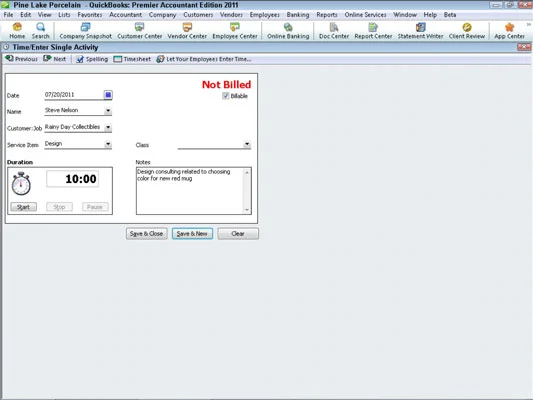Open the Customer Center
The image size is (533, 400).
pos(139,31)
